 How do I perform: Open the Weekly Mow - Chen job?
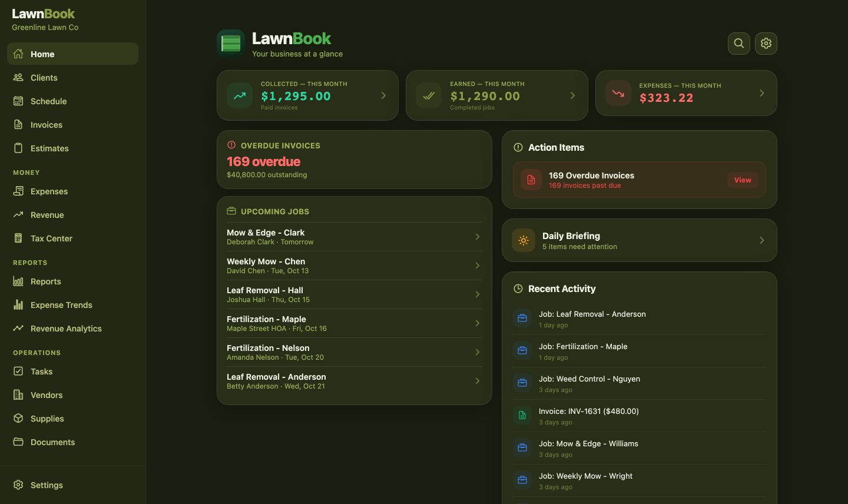tap(354, 266)
